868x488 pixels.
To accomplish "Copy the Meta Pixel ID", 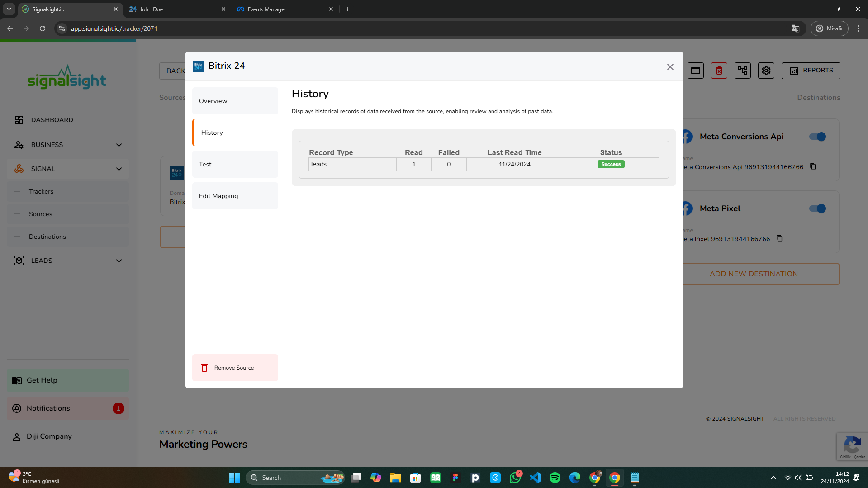I will [779, 238].
